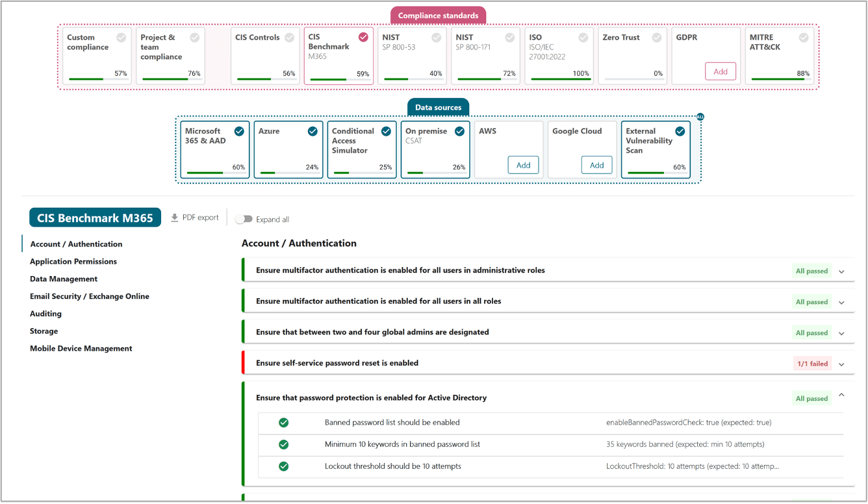Click the AWS data source title
Screen dimensions: 868x504
[x=487, y=131]
